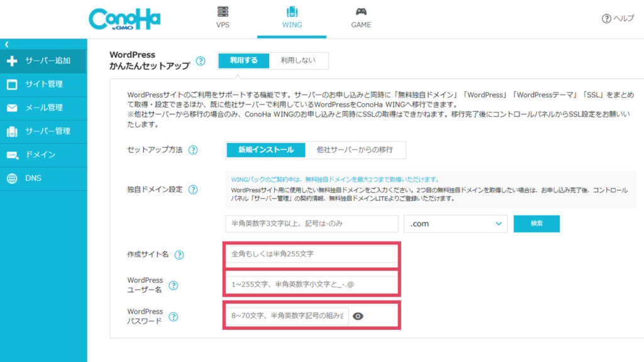Go to サイト管理 menu item
Viewport: 644px width, 362px height.
point(43,85)
